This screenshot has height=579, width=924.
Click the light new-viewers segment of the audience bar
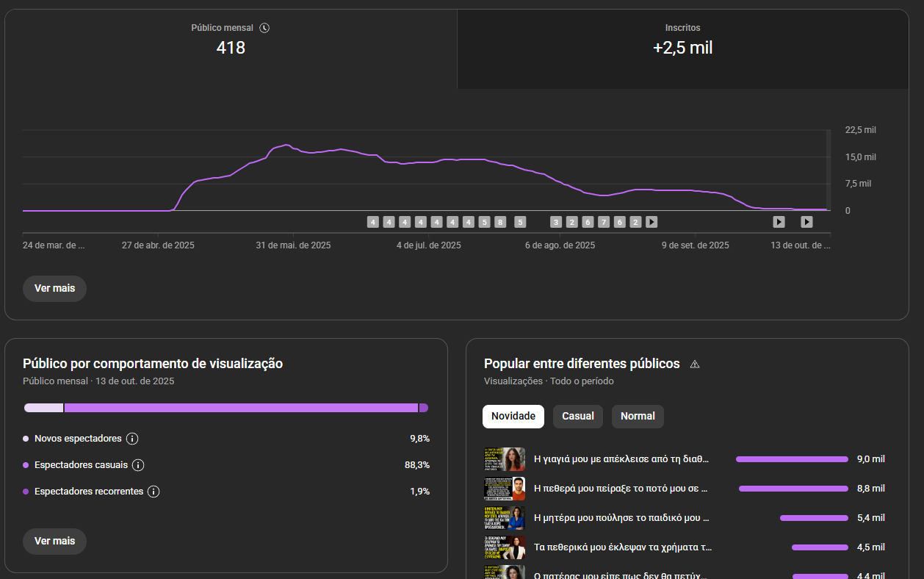pyautogui.click(x=43, y=408)
